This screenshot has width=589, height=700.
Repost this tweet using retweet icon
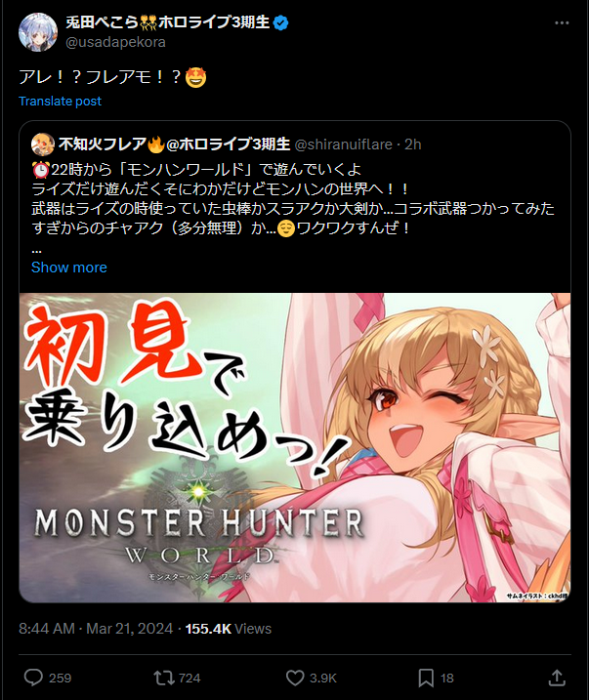coord(164,678)
